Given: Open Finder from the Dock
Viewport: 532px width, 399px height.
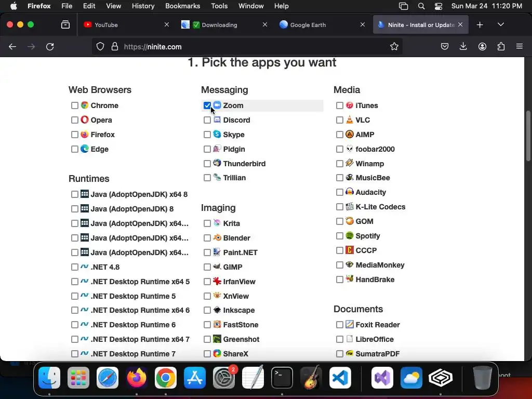Looking at the screenshot, I should (49, 378).
